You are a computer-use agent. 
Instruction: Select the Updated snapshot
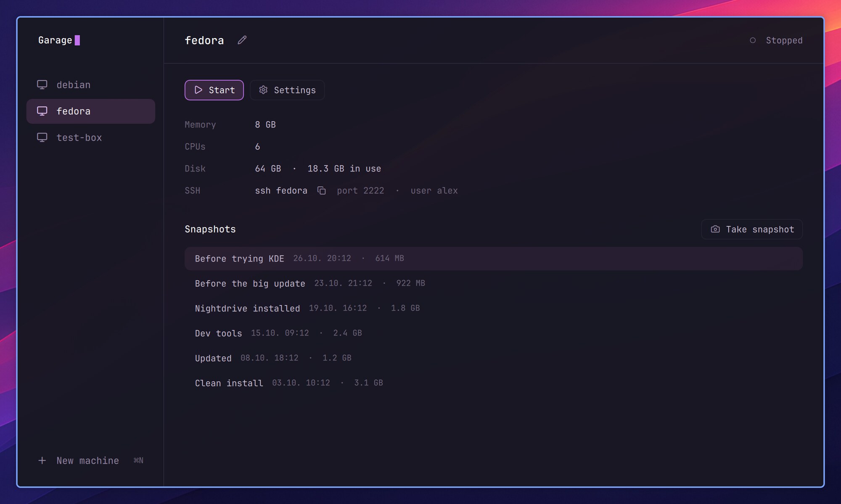point(494,358)
